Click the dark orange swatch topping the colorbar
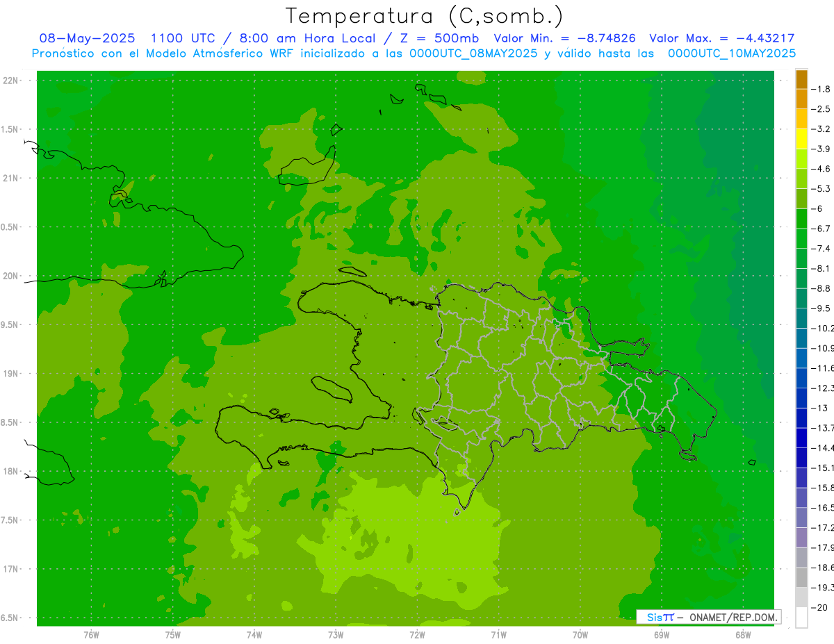The width and height of the screenshot is (834, 644). (x=801, y=79)
